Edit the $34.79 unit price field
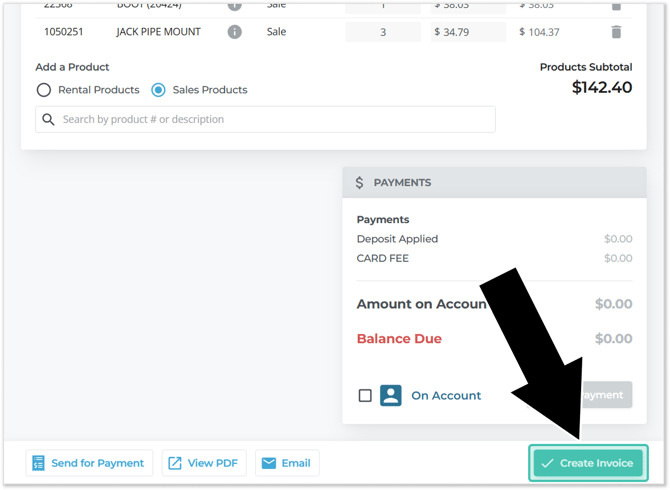This screenshot has width=670, height=490. 468,32
